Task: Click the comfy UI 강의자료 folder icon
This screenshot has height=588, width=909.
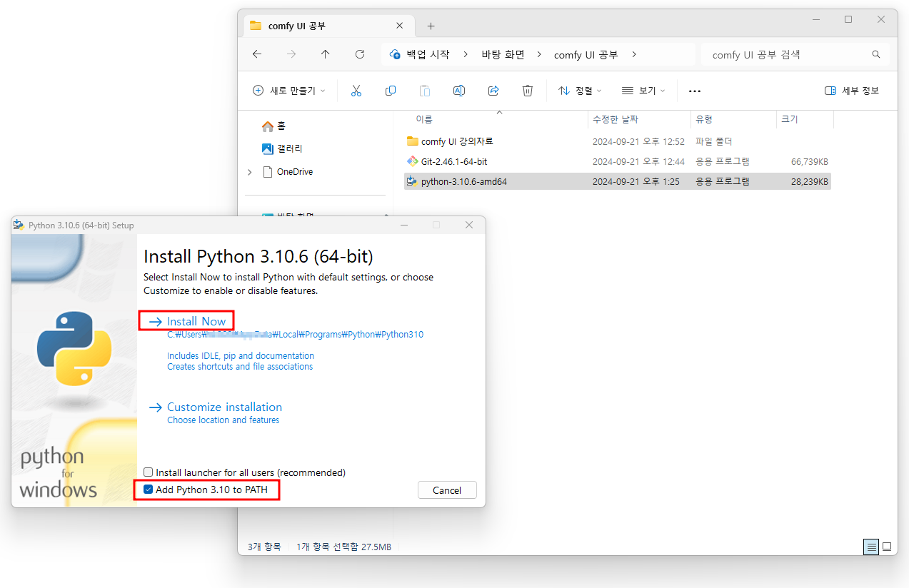Action: (412, 141)
